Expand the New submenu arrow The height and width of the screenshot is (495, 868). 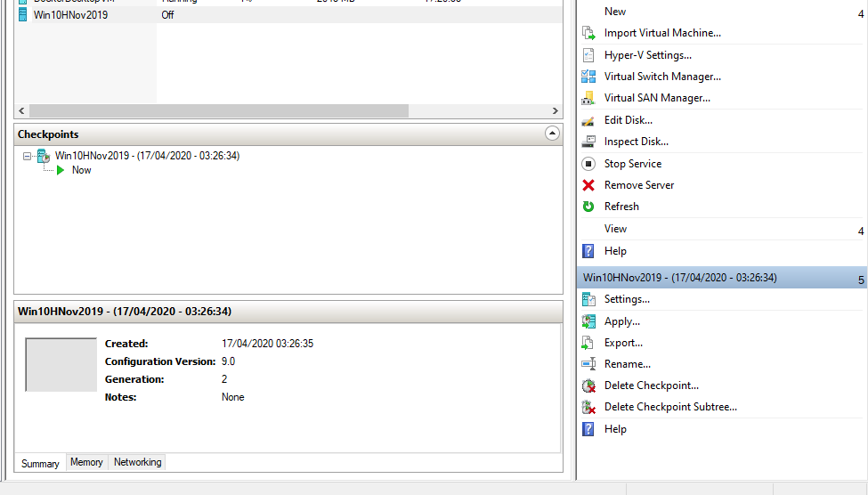pyautogui.click(x=860, y=14)
